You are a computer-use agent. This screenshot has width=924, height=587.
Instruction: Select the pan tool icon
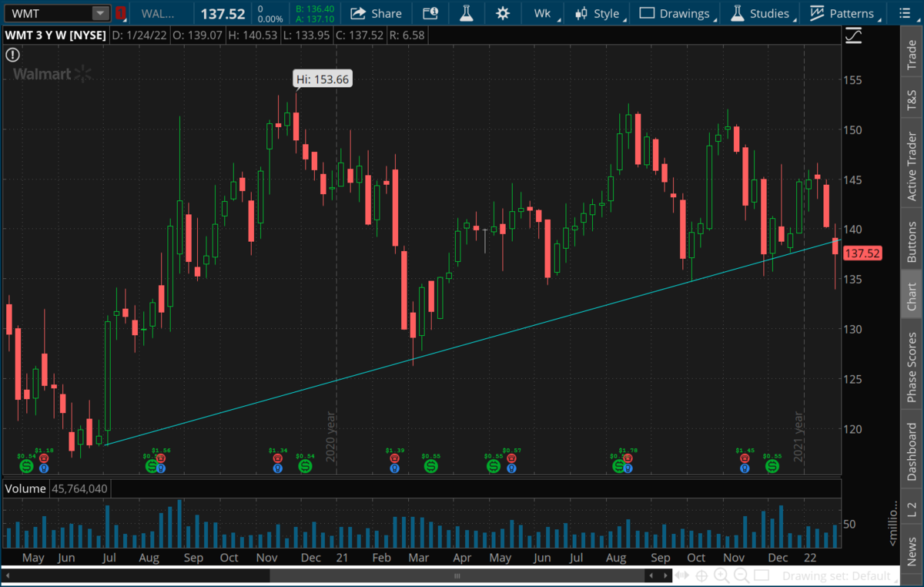click(683, 575)
